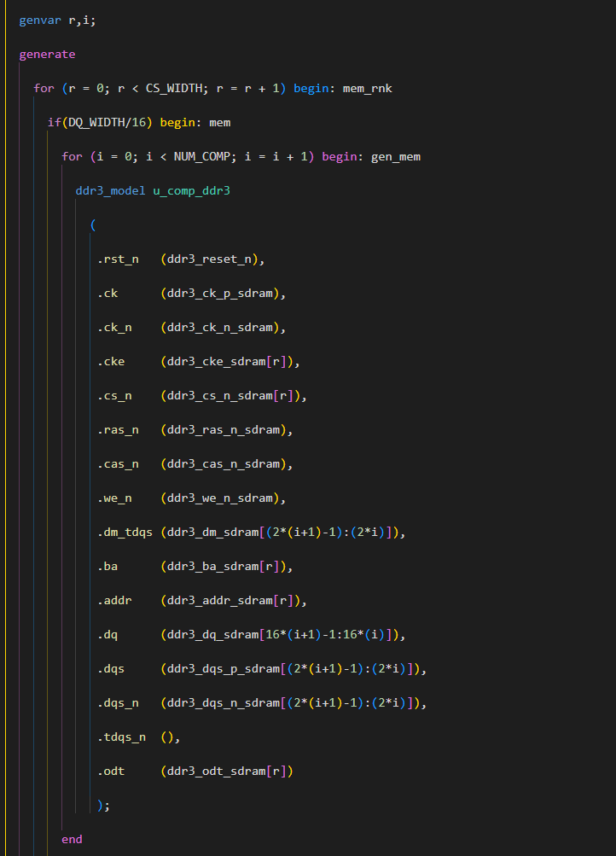
Task: Click the '.dqs_n' port name
Action: pos(118,702)
